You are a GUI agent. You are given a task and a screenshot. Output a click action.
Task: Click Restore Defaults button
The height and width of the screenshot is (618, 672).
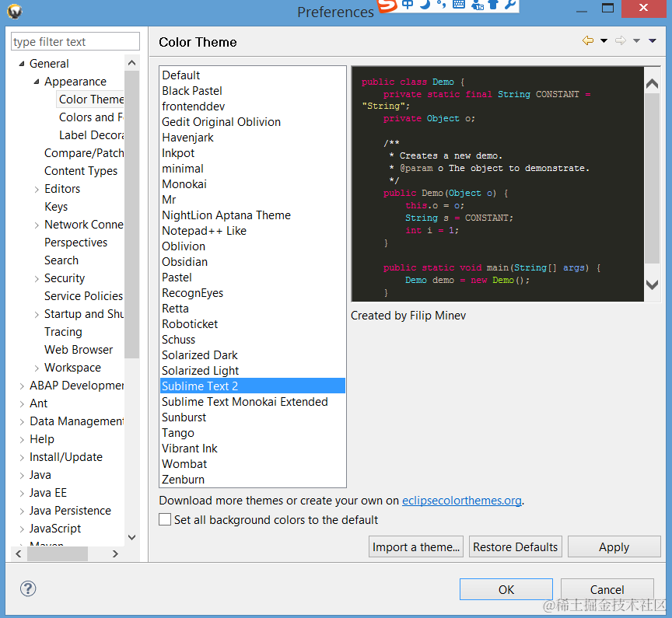515,547
